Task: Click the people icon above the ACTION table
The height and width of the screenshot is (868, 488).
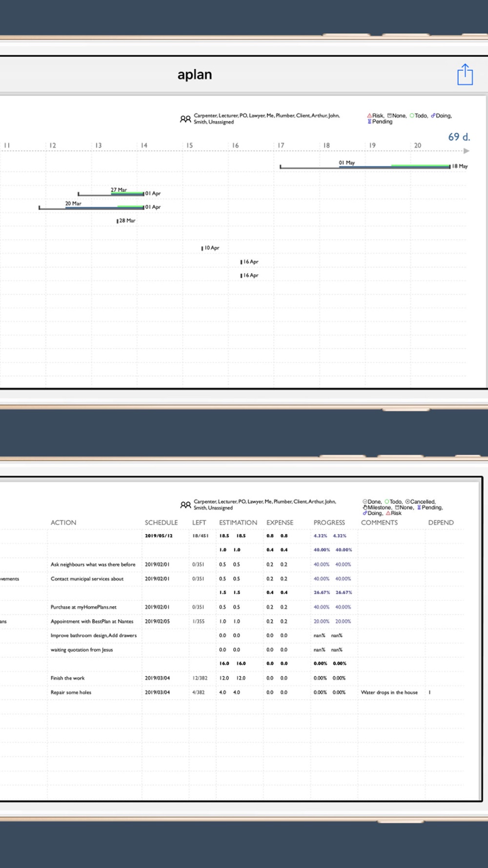Action: pyautogui.click(x=185, y=505)
